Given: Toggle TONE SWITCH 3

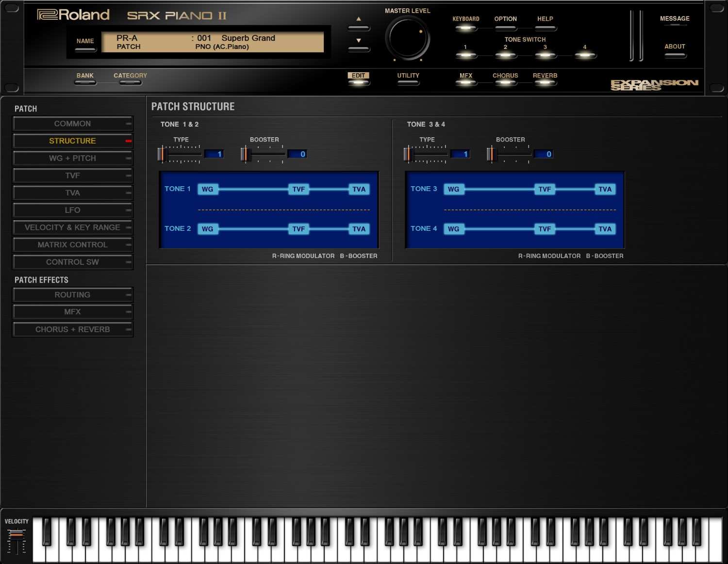Looking at the screenshot, I should 545,54.
